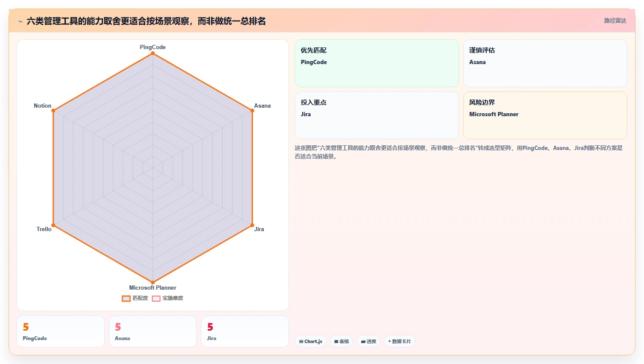Click the Microsoft Planner axis label
Screen dimensions: 644x364
pos(153,288)
